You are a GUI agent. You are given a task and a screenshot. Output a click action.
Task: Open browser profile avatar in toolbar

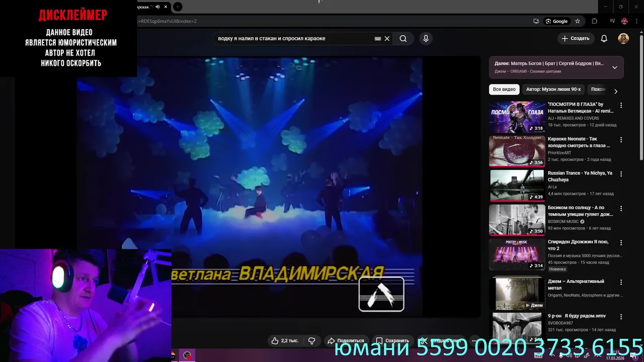(624, 21)
